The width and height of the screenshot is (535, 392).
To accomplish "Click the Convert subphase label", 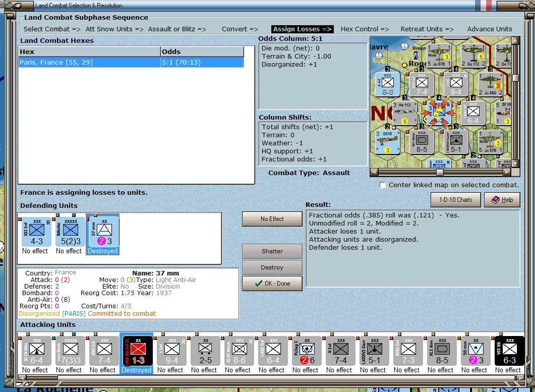I will 240,29.
